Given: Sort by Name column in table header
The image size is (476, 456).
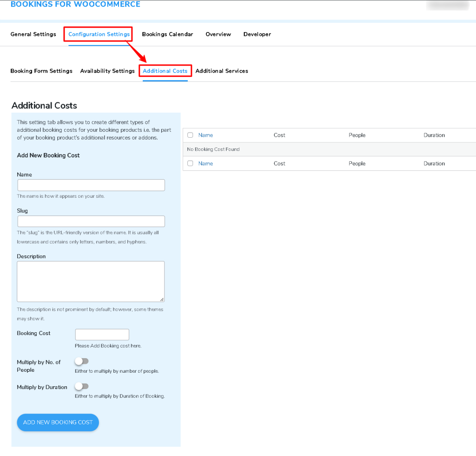Looking at the screenshot, I should pyautogui.click(x=205, y=135).
